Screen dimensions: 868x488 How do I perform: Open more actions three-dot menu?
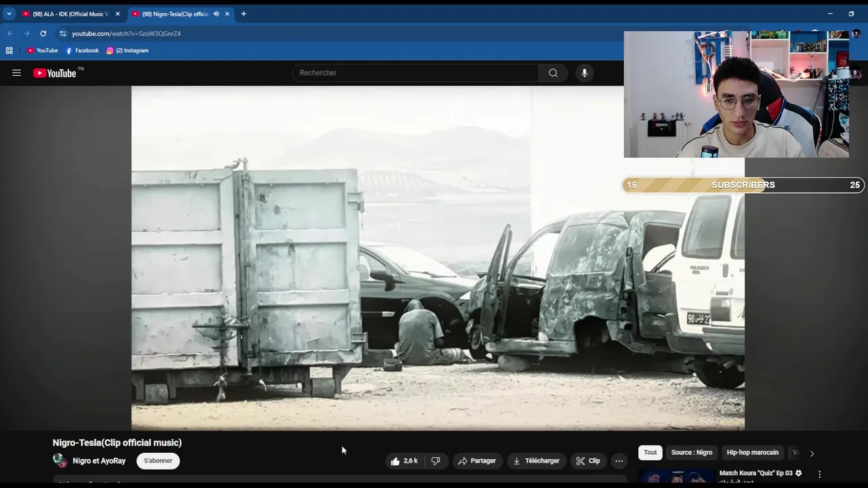(618, 461)
